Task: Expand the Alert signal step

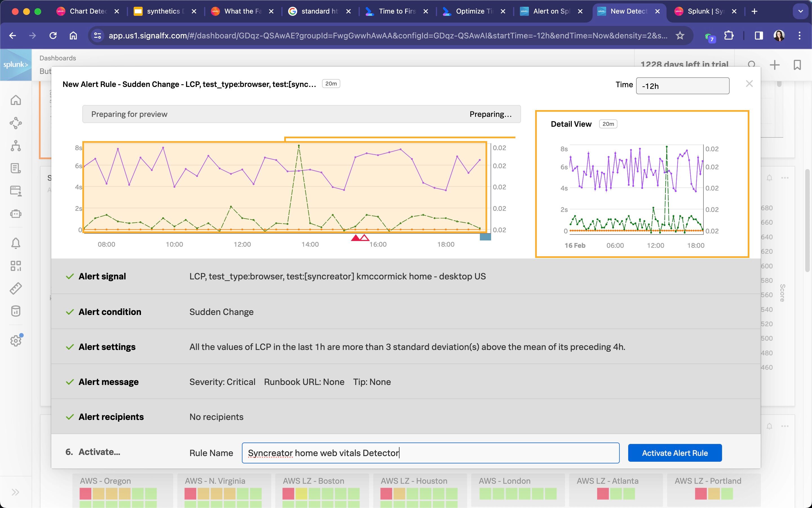Action: pyautogui.click(x=406, y=276)
